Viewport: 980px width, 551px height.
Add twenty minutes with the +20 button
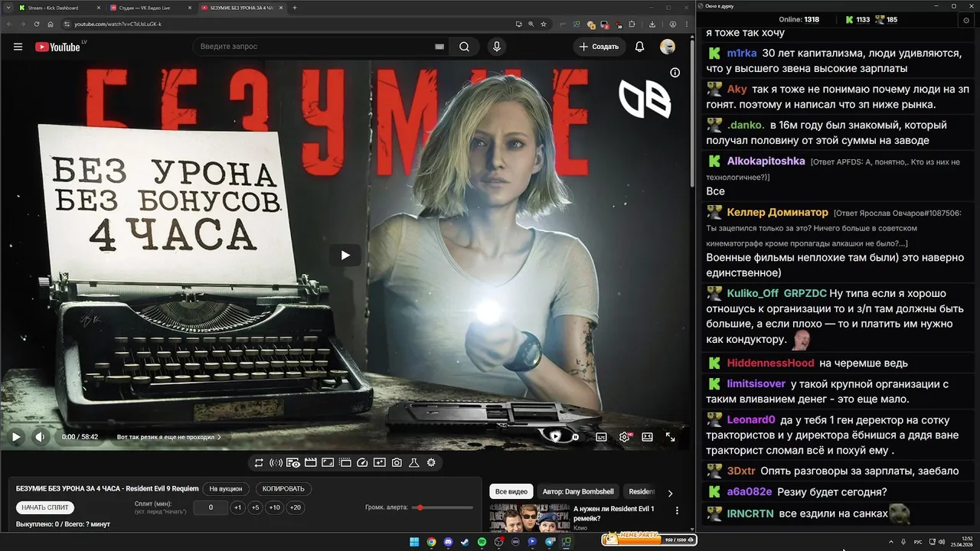coord(295,507)
